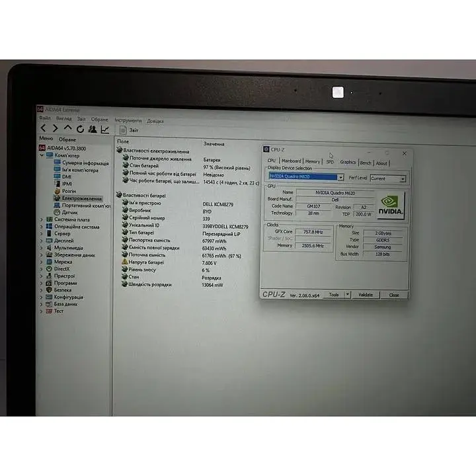The image size is (476, 476).
Task: Click the Поле column header
Action: (x=123, y=141)
